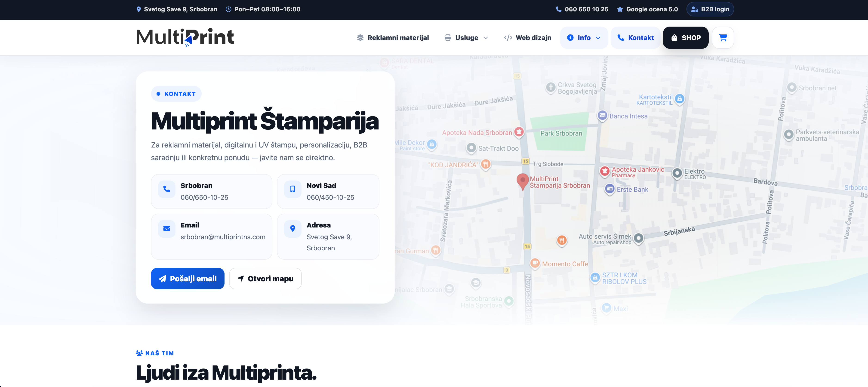This screenshot has width=868, height=387.
Task: Click the Erste Bank map marker
Action: 610,189
